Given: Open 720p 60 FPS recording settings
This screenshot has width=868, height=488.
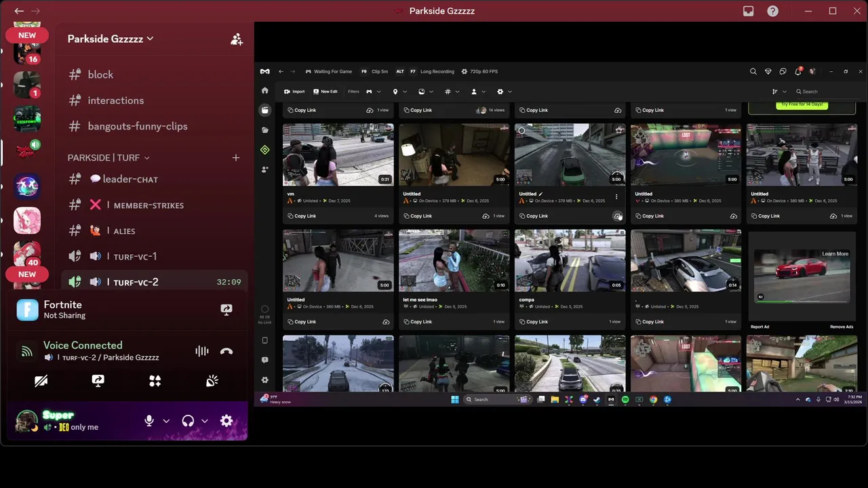Looking at the screenshot, I should coord(479,71).
